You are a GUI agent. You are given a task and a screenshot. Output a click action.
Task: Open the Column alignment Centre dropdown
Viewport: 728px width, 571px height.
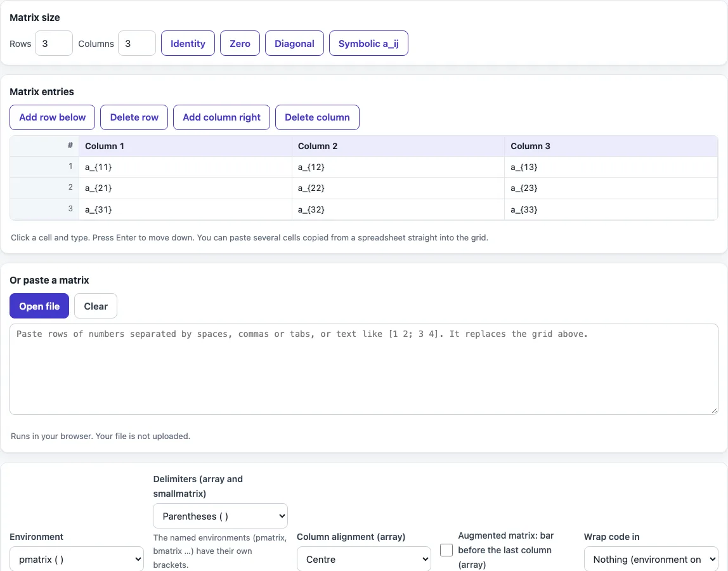pos(363,559)
